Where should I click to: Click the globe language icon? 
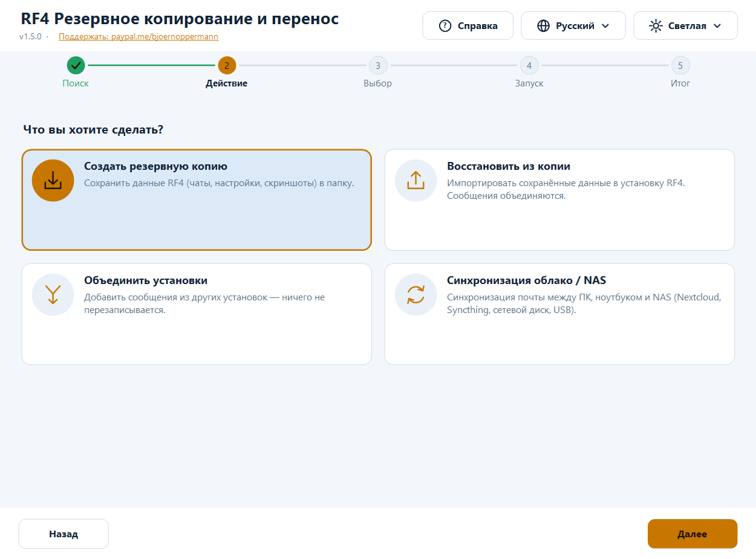pyautogui.click(x=544, y=26)
